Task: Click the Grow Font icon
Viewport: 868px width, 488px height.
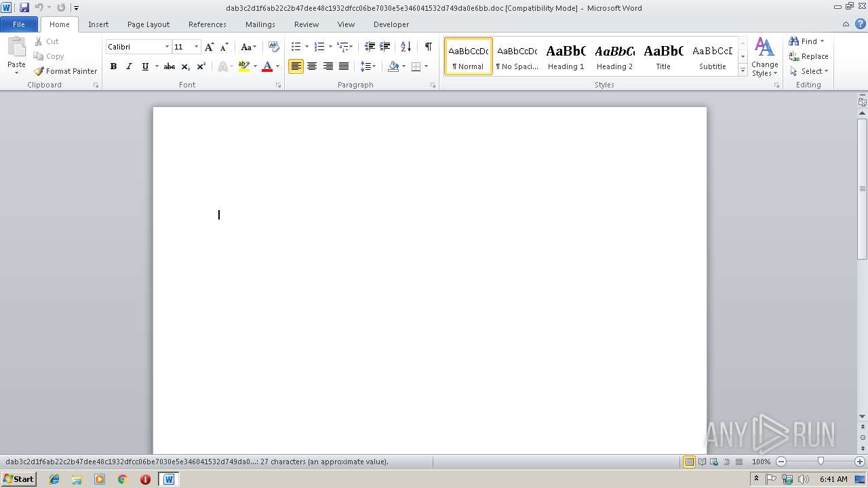Action: (x=209, y=47)
